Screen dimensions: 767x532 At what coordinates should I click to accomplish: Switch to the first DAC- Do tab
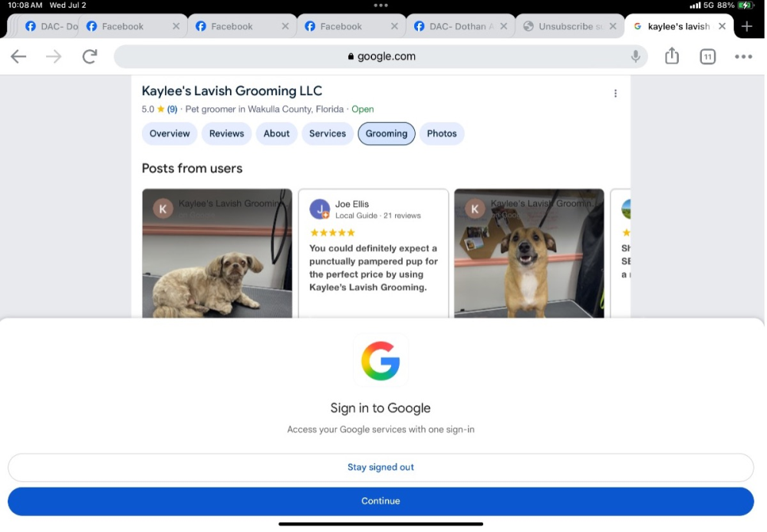[x=51, y=26]
